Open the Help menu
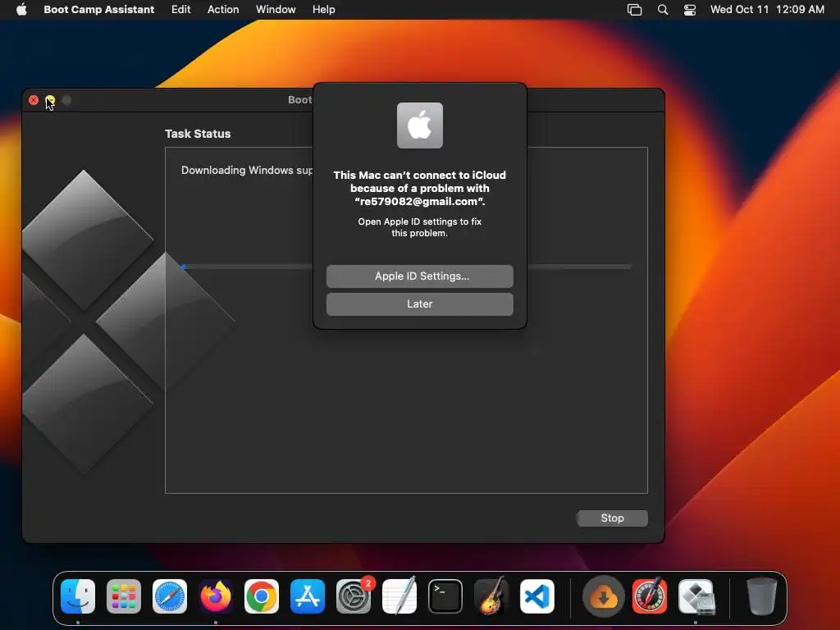The height and width of the screenshot is (630, 840). 323,9
